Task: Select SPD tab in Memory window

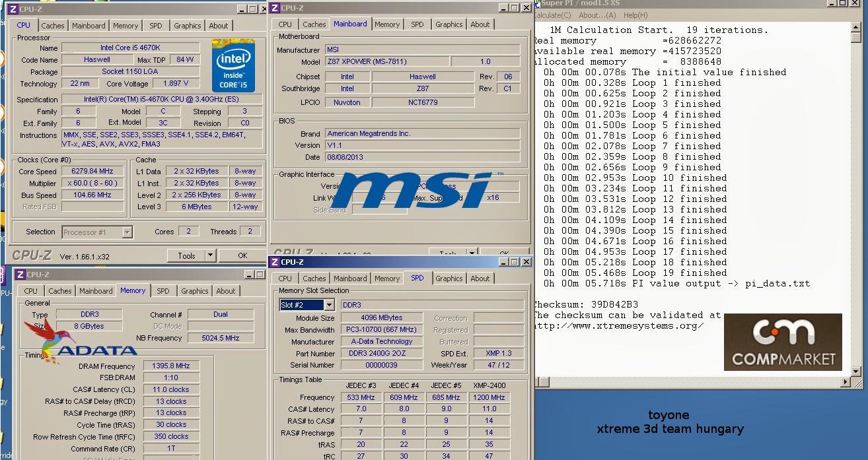Action: point(163,291)
